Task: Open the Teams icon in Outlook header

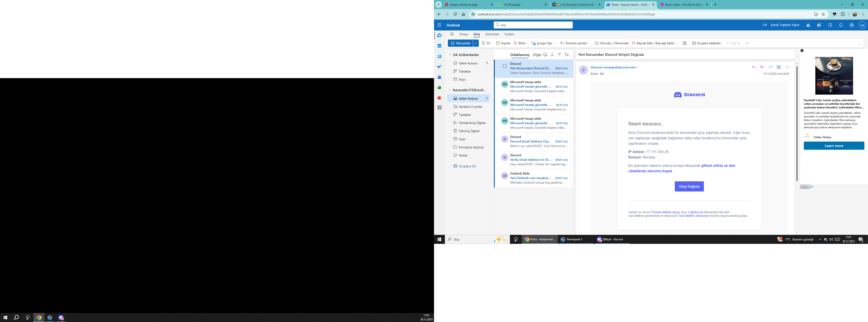Action: pos(808,25)
